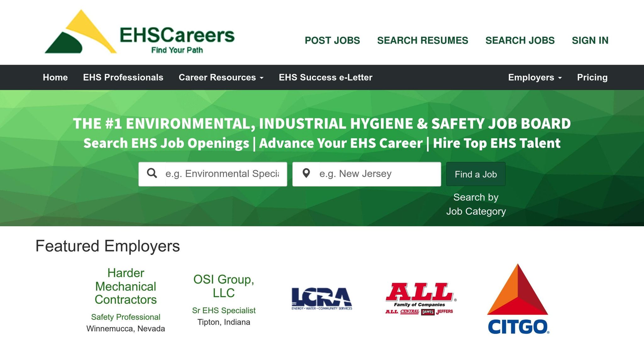Expand the Employers dropdown menu

point(535,77)
